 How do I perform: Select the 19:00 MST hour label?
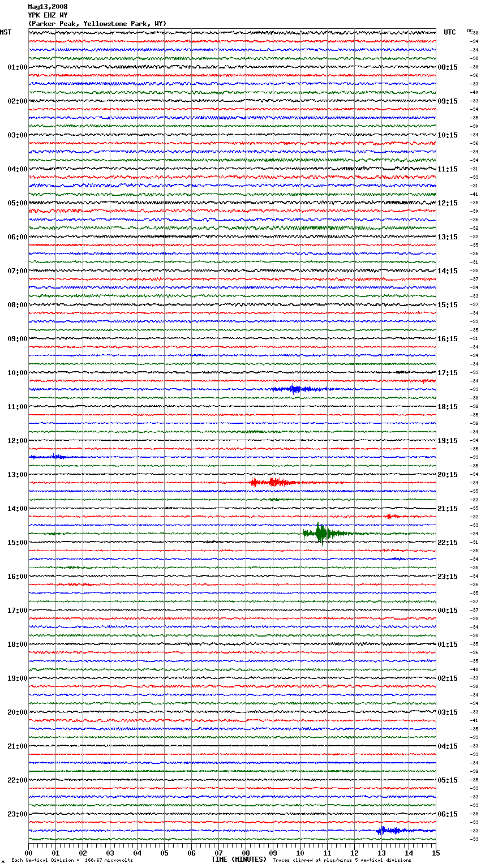(18, 678)
